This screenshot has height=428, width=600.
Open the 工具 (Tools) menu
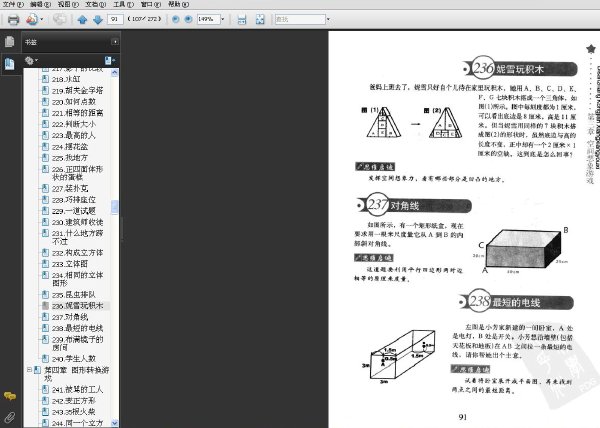(x=123, y=4)
